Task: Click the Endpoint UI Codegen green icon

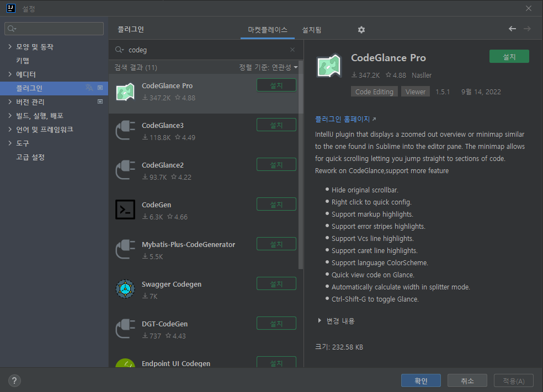Action: [125, 363]
